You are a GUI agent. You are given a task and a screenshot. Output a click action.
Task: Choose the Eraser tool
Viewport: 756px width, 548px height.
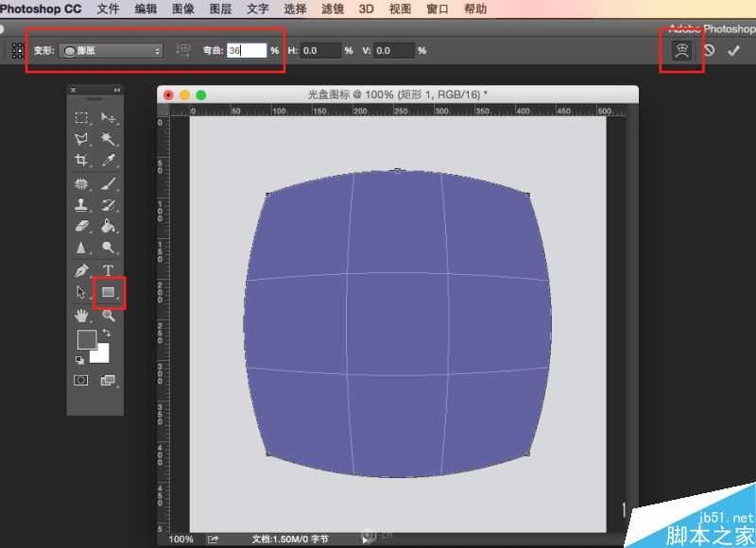coord(81,227)
